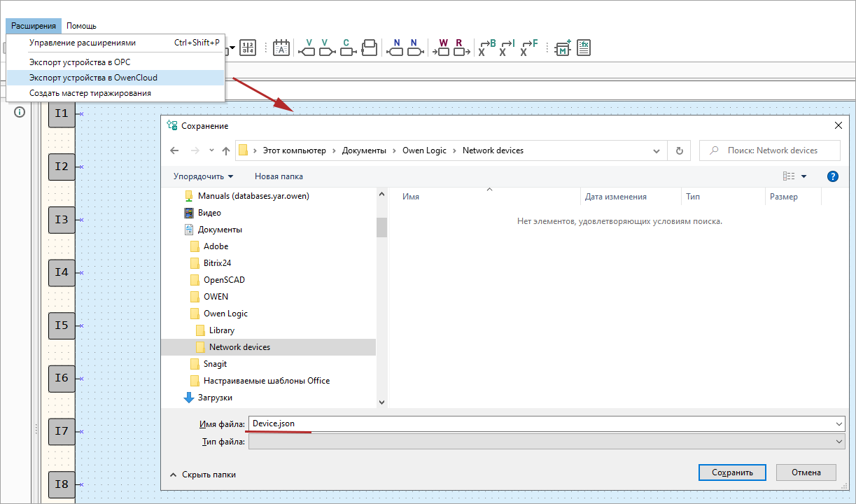
Task: Go up one folder level
Action: [226, 150]
